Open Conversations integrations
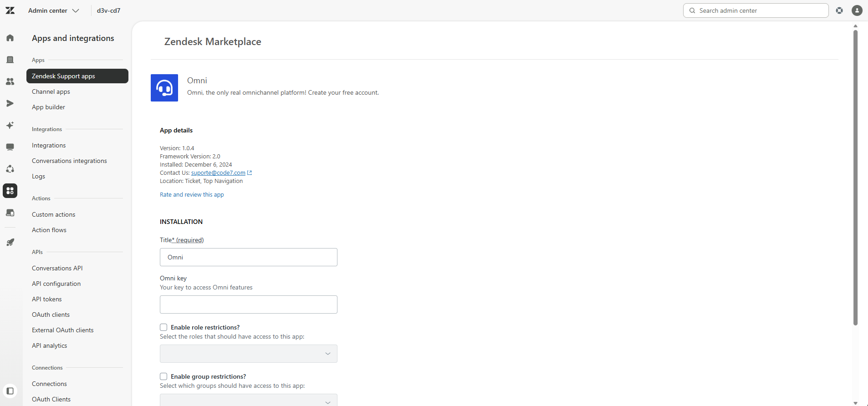Viewport: 868px width, 406px height. pyautogui.click(x=69, y=161)
